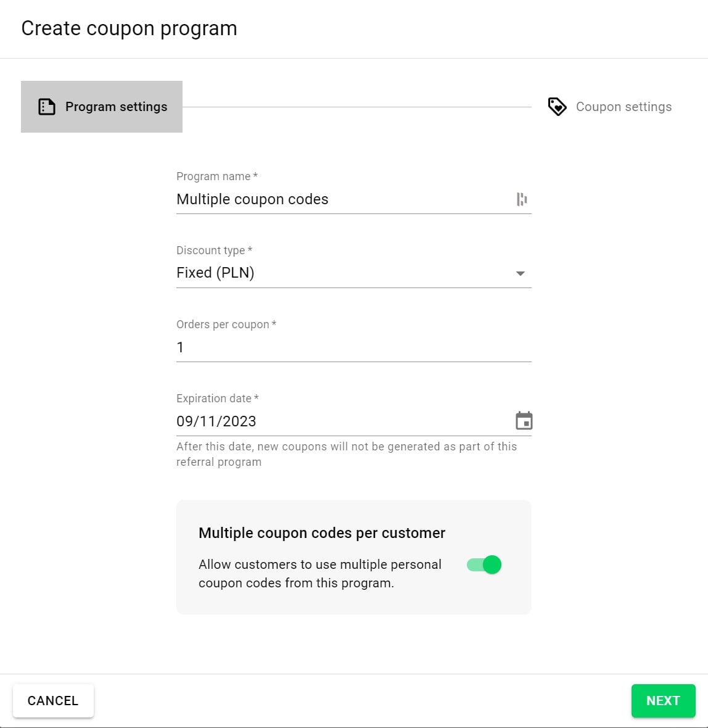Click the 'Multiple coupon codes per customer' heading

pos(321,533)
